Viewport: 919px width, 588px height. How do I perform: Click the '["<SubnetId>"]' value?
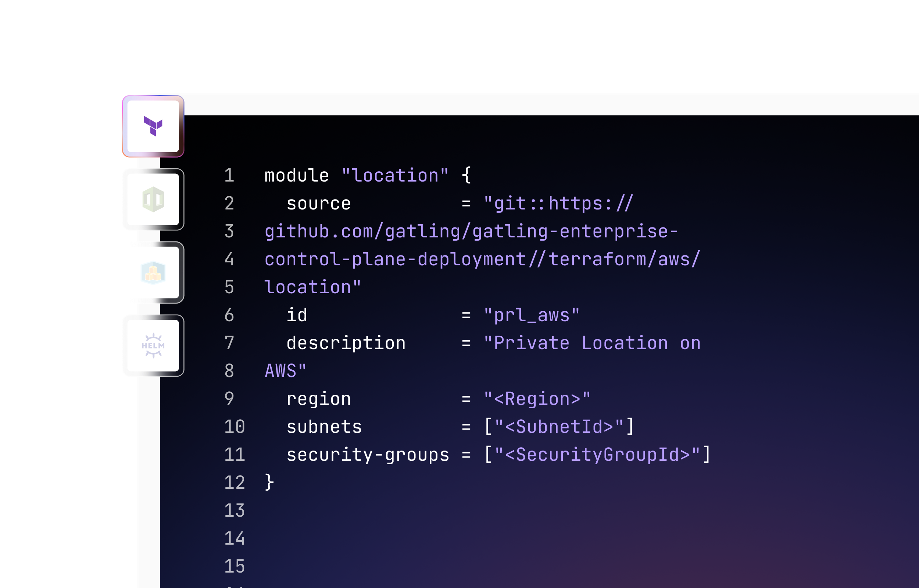[x=559, y=427]
